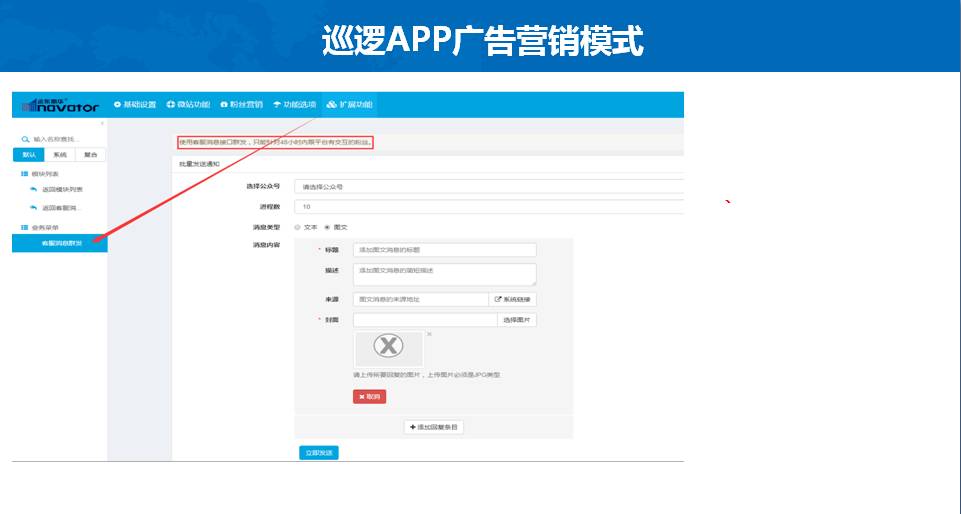
Task: Open the 选择公众号 dropdown
Action: (488, 187)
